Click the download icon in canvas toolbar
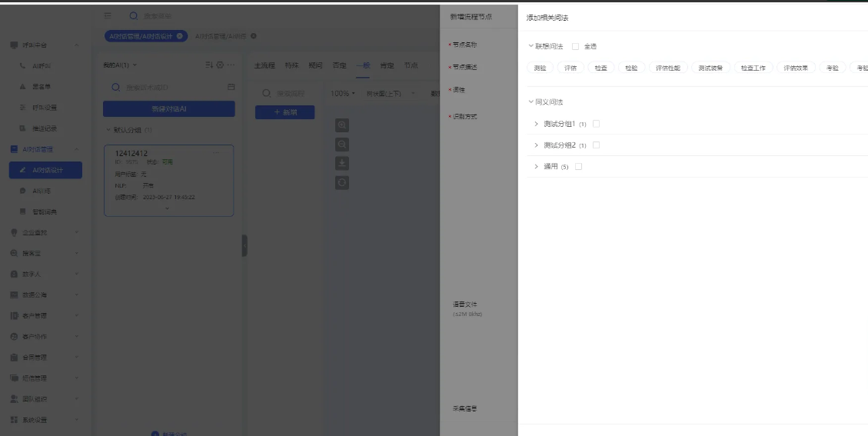 click(x=342, y=163)
